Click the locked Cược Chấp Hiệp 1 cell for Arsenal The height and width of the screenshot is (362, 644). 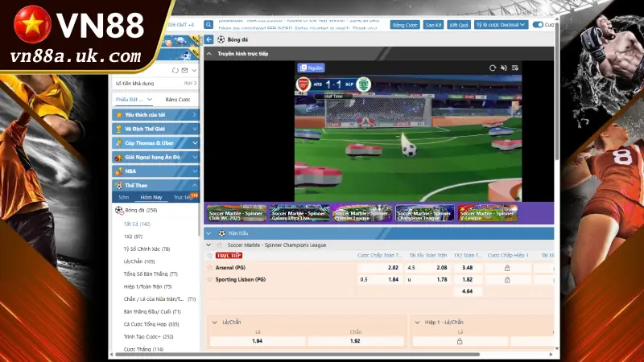(x=507, y=268)
